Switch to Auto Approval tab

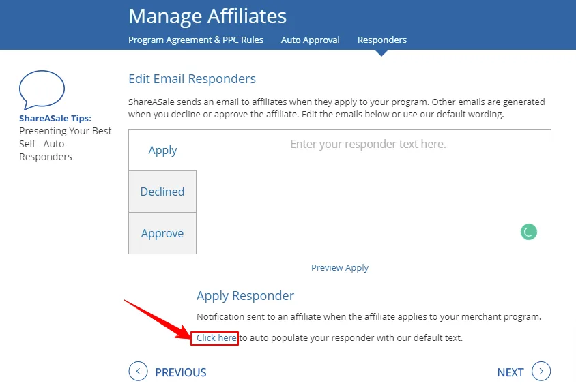tap(311, 40)
